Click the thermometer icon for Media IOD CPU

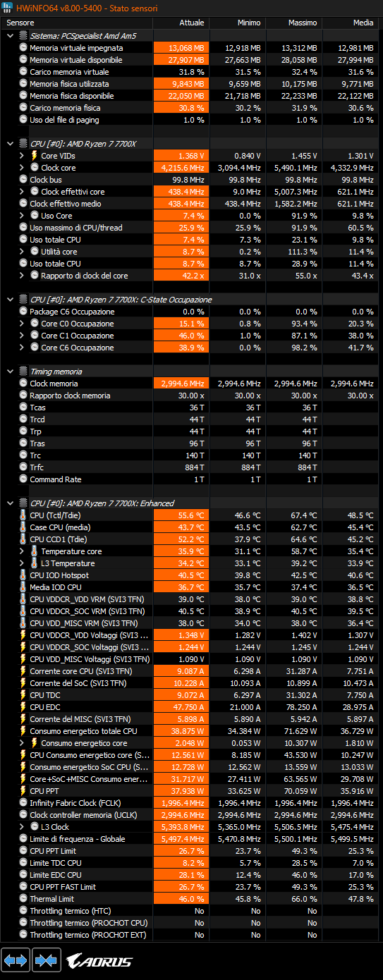pyautogui.click(x=23, y=587)
